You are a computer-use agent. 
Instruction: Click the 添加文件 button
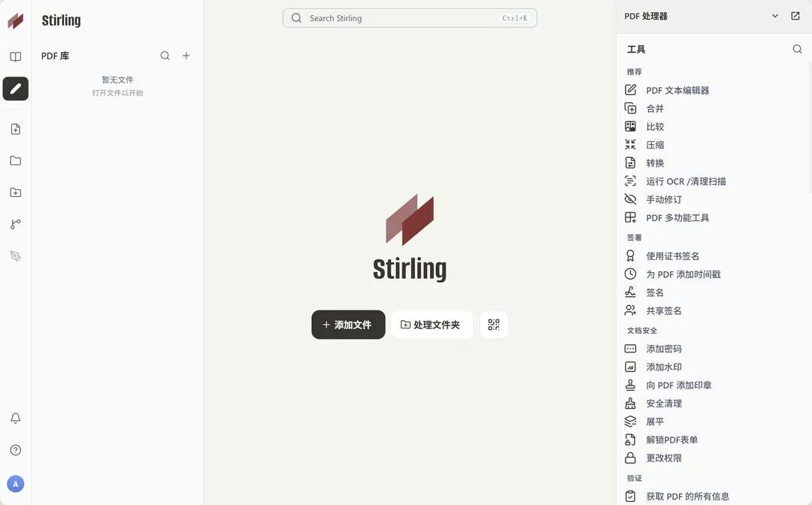click(x=349, y=325)
